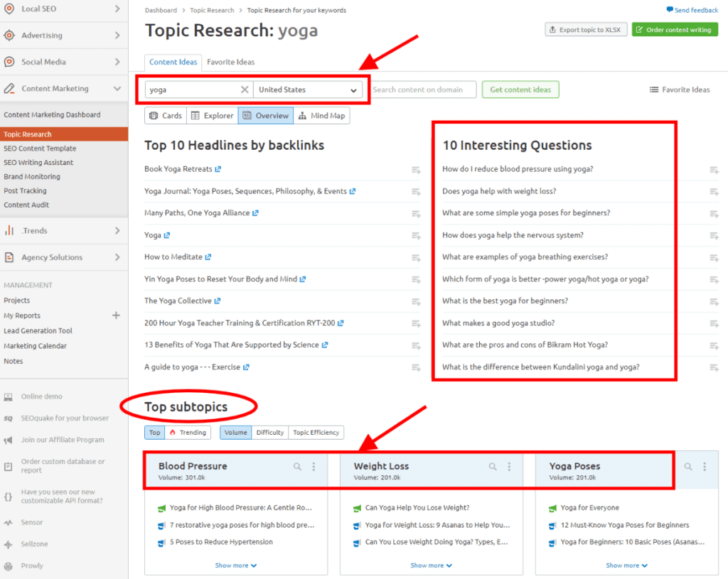Screen dimensions: 728x579
Task: Open external link icon beside 'The Yoga Collective'
Action: 218,301
